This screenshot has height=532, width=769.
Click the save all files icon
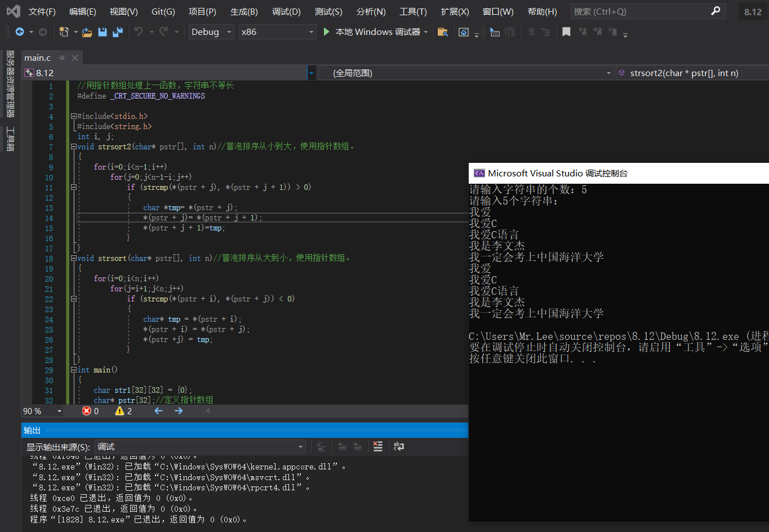(118, 32)
